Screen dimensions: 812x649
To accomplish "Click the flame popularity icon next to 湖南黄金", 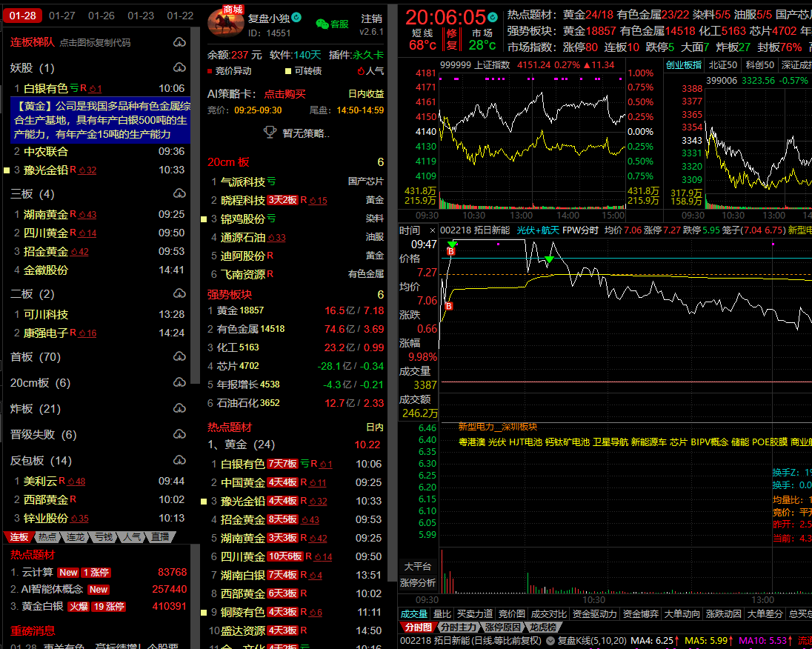I will click(x=82, y=215).
